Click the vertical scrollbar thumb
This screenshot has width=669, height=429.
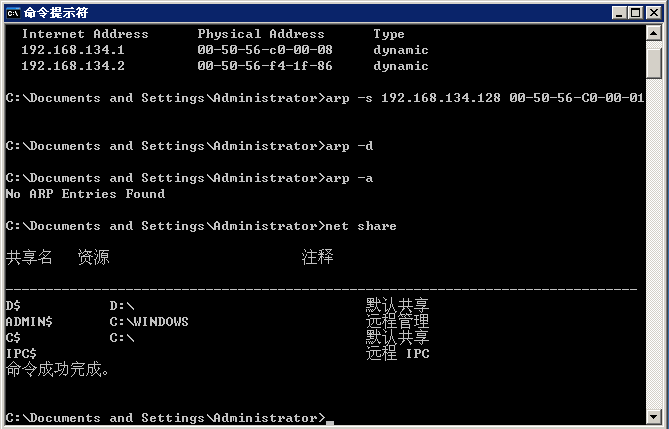pos(654,62)
